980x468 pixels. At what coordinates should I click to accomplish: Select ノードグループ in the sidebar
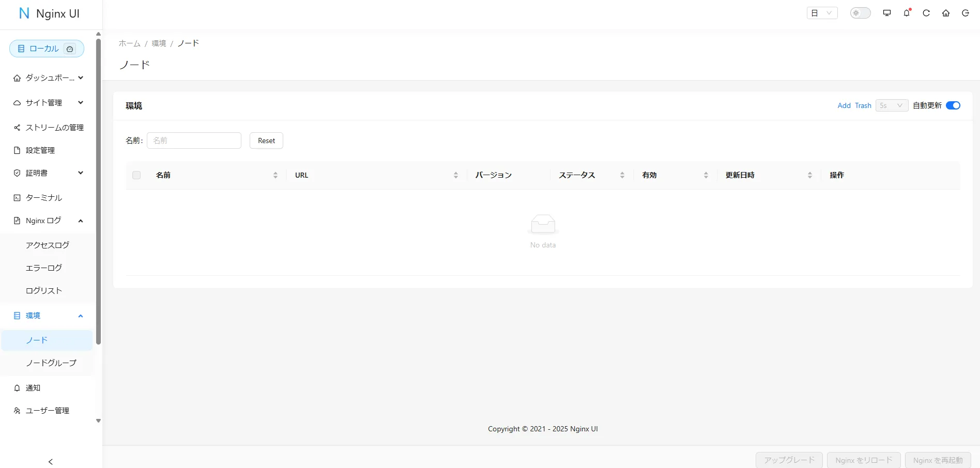(48, 363)
